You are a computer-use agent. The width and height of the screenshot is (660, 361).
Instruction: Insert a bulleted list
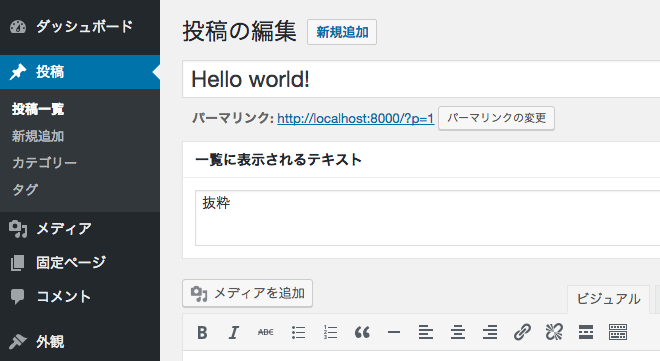tap(298, 332)
